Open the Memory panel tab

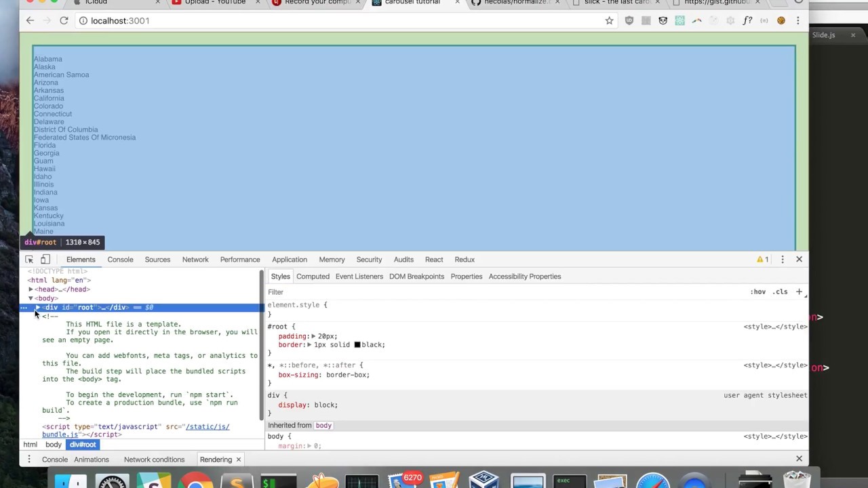332,260
